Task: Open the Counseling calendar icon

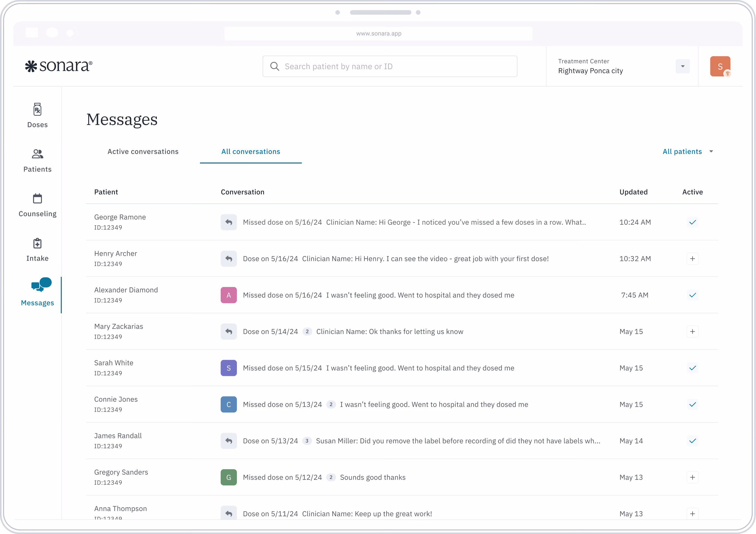Action: [x=37, y=198]
